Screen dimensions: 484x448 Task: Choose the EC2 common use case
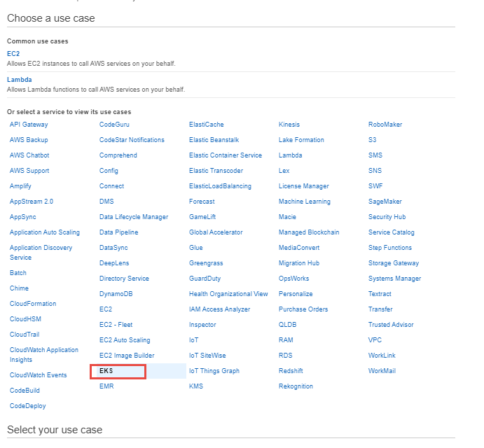(x=13, y=54)
